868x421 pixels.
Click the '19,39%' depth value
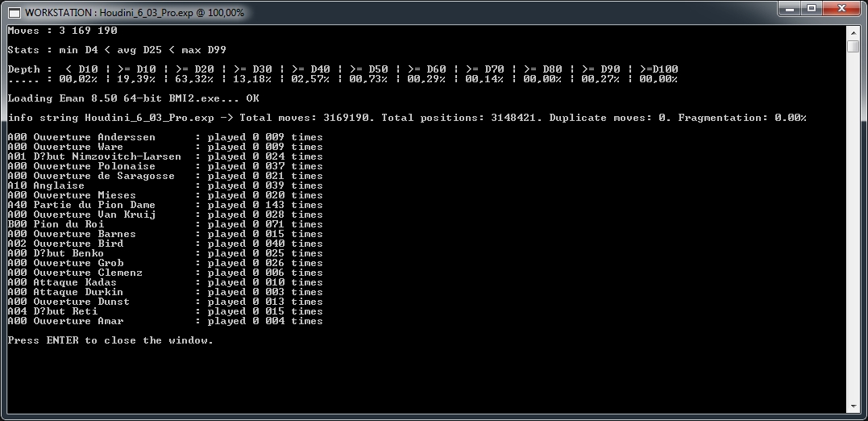coord(136,79)
